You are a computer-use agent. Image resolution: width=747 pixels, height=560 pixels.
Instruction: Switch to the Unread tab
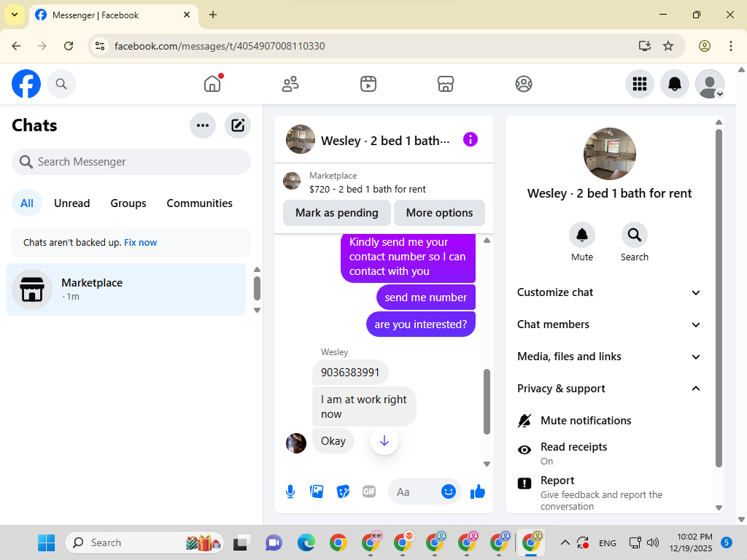click(72, 203)
